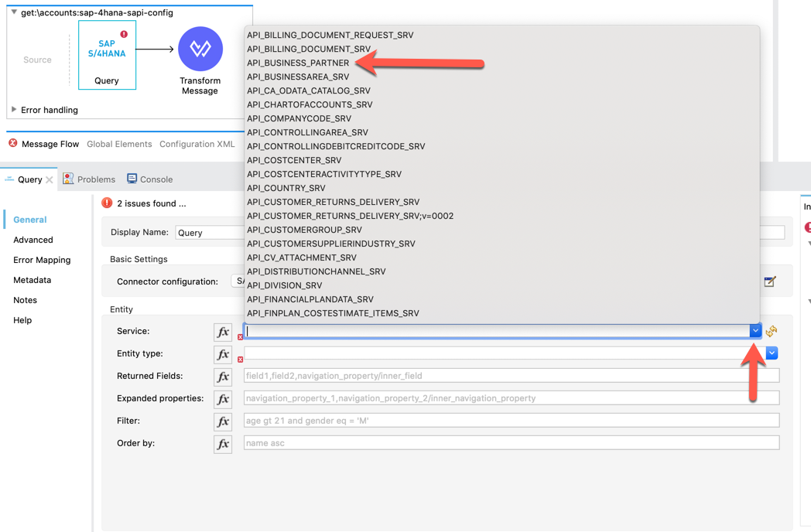Screen dimensions: 811x532
Task: Select API_CONTROLLINGDEBITCREDITCODE_SRV option
Action: 336,147
